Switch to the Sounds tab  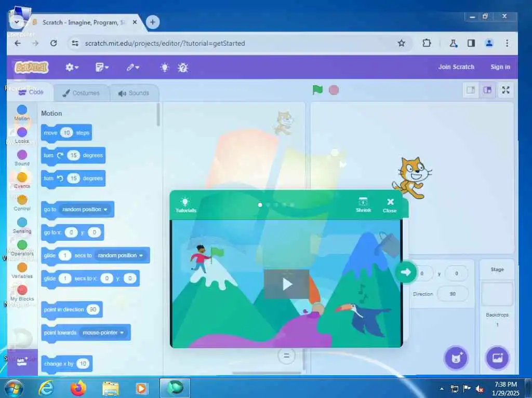tap(134, 93)
